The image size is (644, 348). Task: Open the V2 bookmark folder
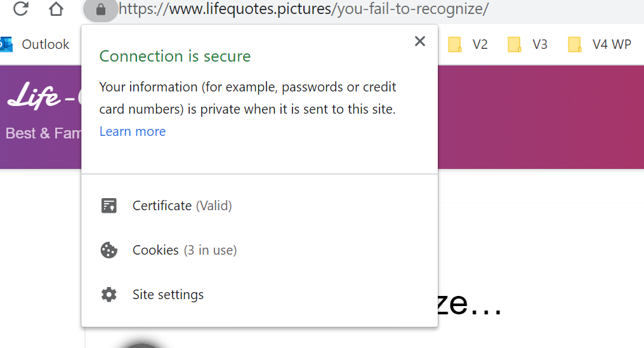pos(468,44)
